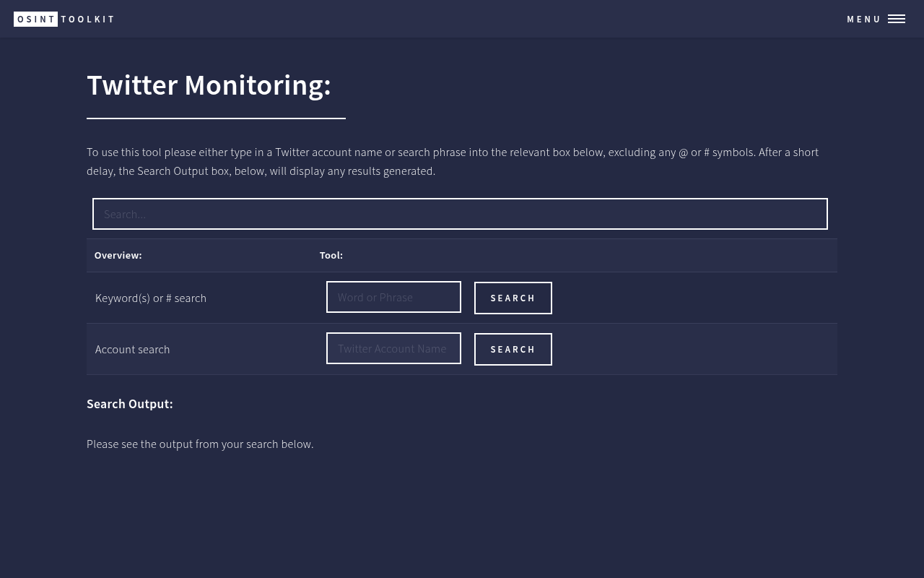Click the 'Please see the output' message
924x578 pixels.
click(200, 444)
